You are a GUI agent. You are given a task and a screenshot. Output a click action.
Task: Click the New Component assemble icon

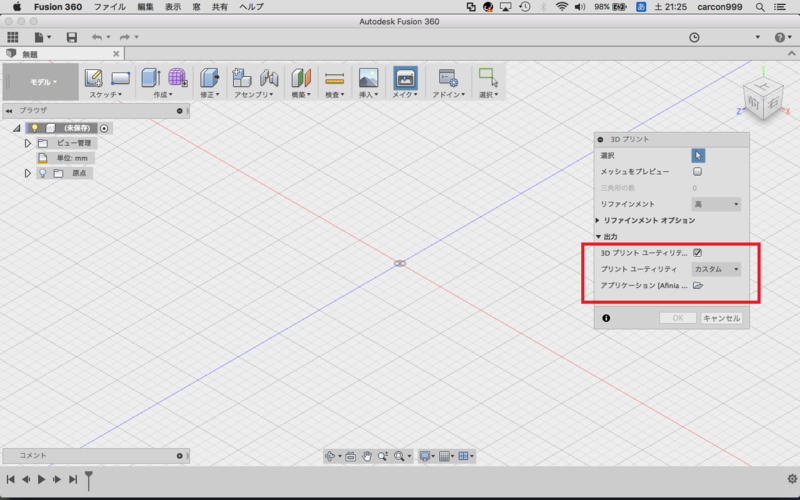(x=241, y=78)
